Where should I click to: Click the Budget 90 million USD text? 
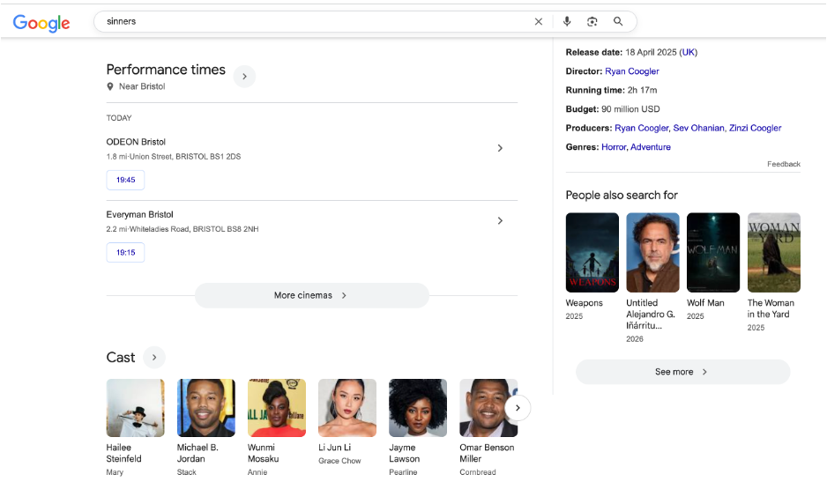click(613, 109)
